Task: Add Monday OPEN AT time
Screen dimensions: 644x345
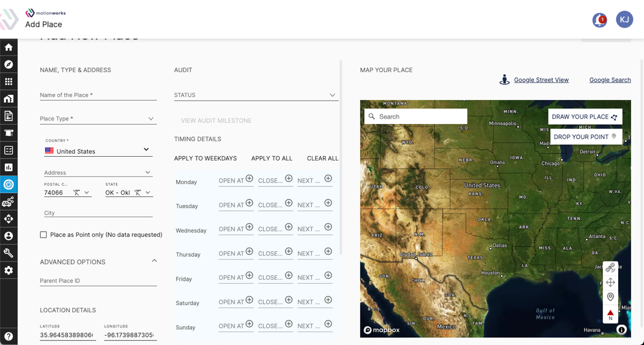Action: [249, 179]
